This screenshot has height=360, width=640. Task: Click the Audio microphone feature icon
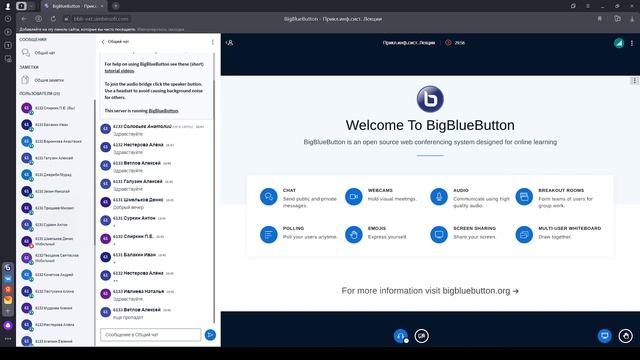pyautogui.click(x=439, y=197)
